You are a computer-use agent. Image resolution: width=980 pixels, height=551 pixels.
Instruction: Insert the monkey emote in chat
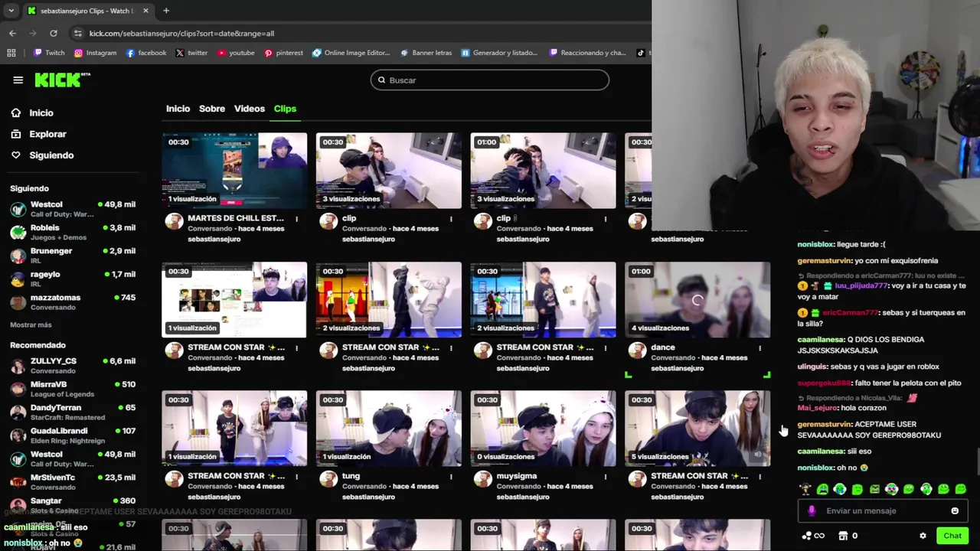(805, 489)
